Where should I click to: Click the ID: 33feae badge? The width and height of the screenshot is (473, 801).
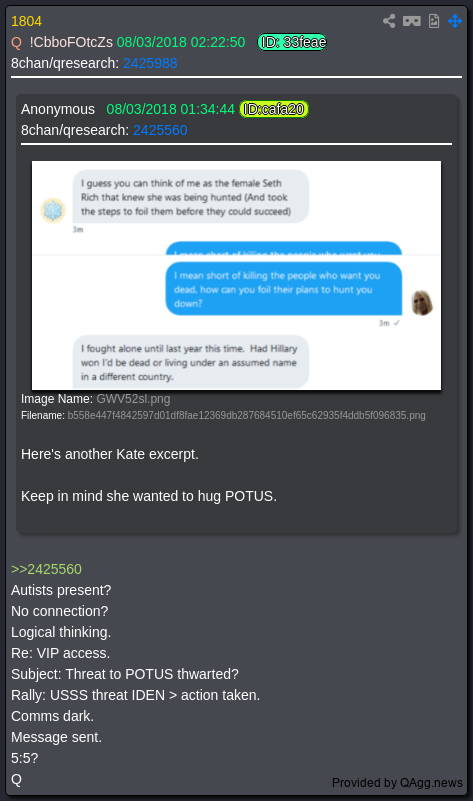pyautogui.click(x=292, y=42)
